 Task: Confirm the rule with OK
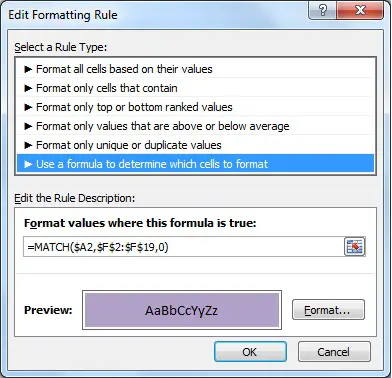coord(250,352)
